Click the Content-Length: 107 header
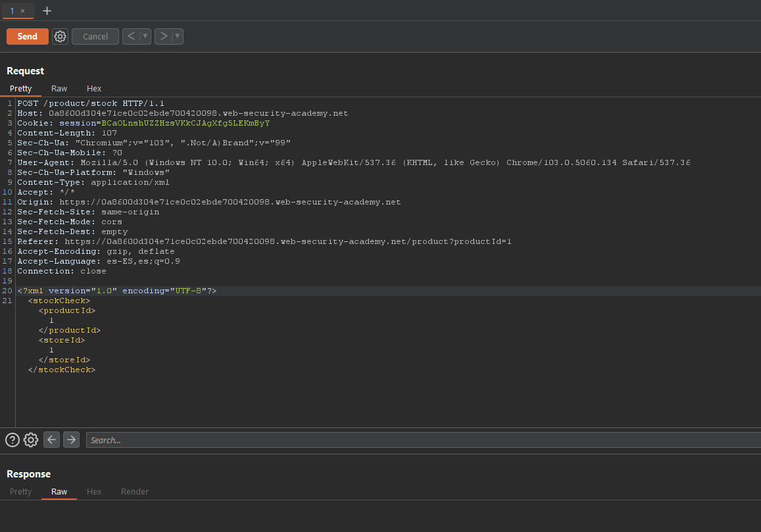This screenshot has width=761, height=532. (67, 133)
